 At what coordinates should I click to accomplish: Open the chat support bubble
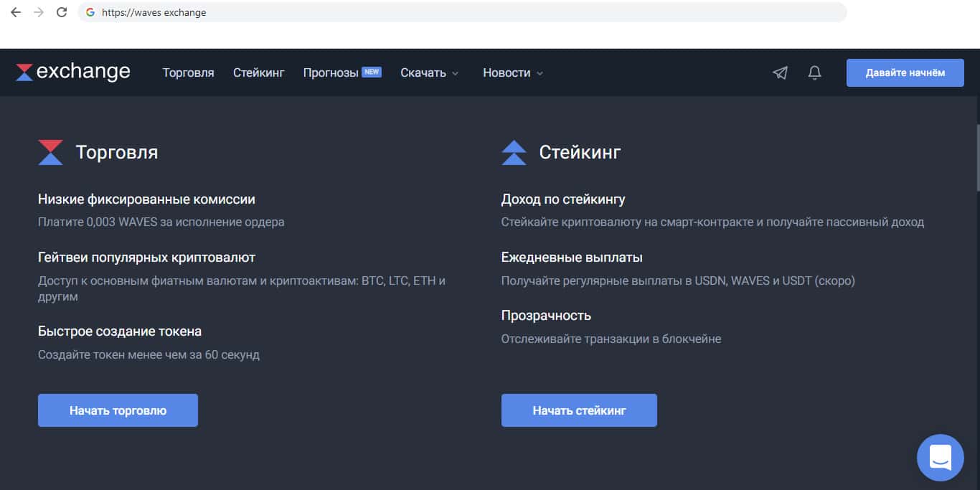pyautogui.click(x=940, y=457)
